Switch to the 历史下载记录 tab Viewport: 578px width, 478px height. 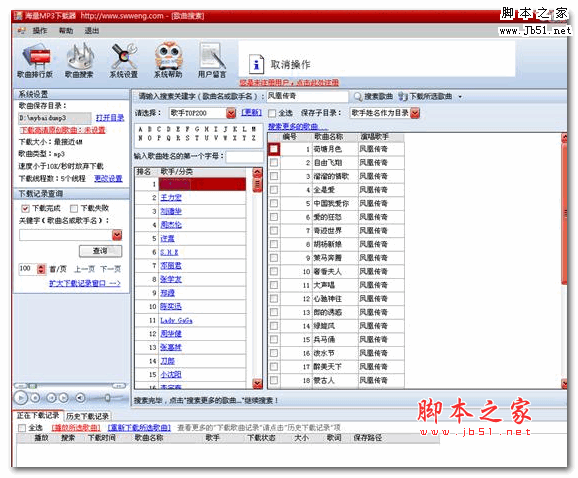tap(88, 416)
